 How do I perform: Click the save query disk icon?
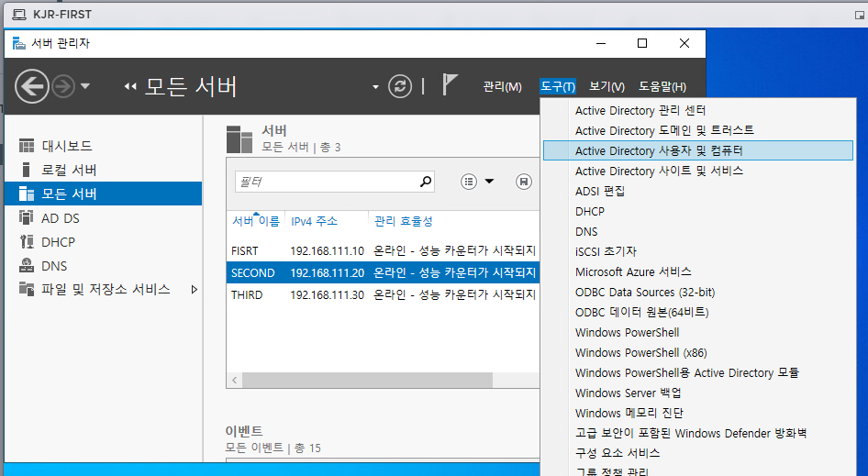[524, 182]
